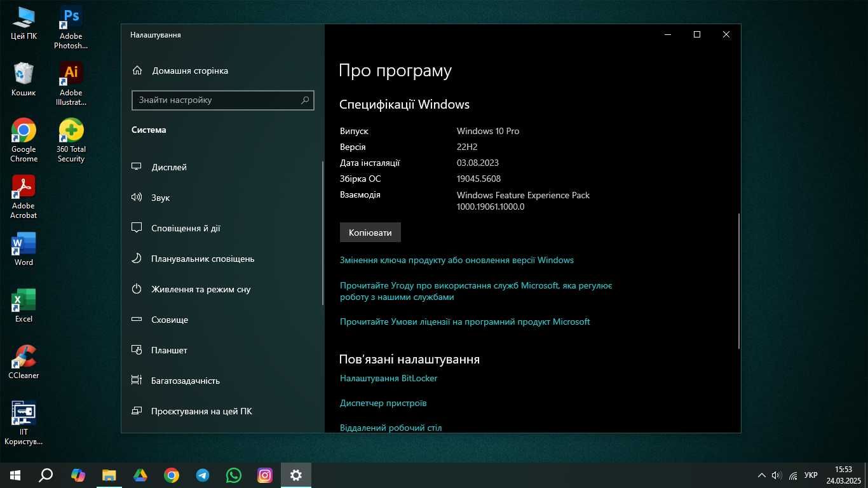Click the content pane vertical scrollbar
The image size is (868, 488).
tap(738, 281)
